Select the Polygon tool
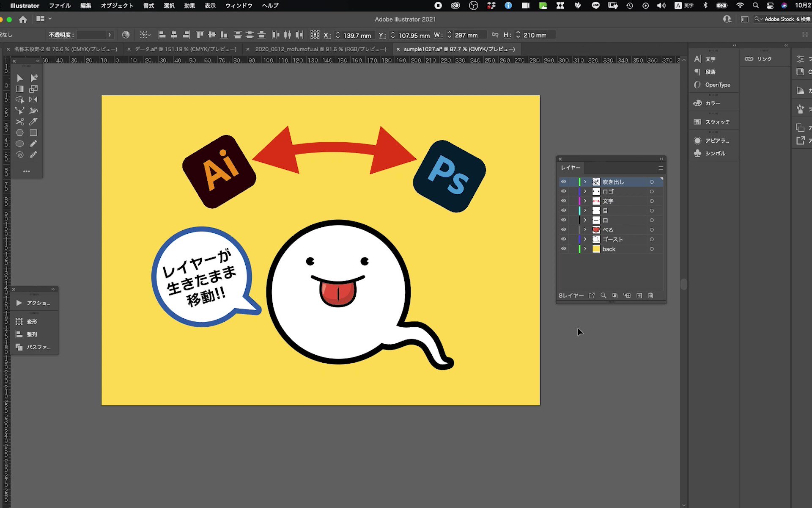This screenshot has height=508, width=812. click(x=19, y=133)
